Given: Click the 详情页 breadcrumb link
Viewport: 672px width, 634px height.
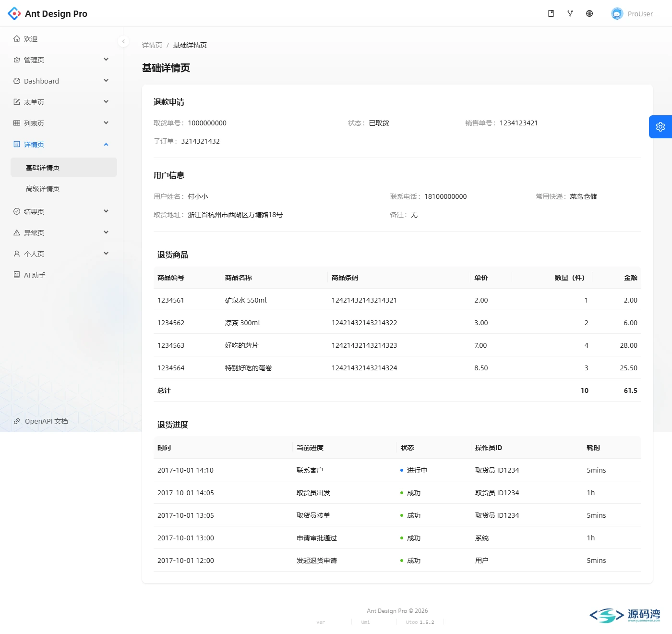Looking at the screenshot, I should pyautogui.click(x=152, y=45).
